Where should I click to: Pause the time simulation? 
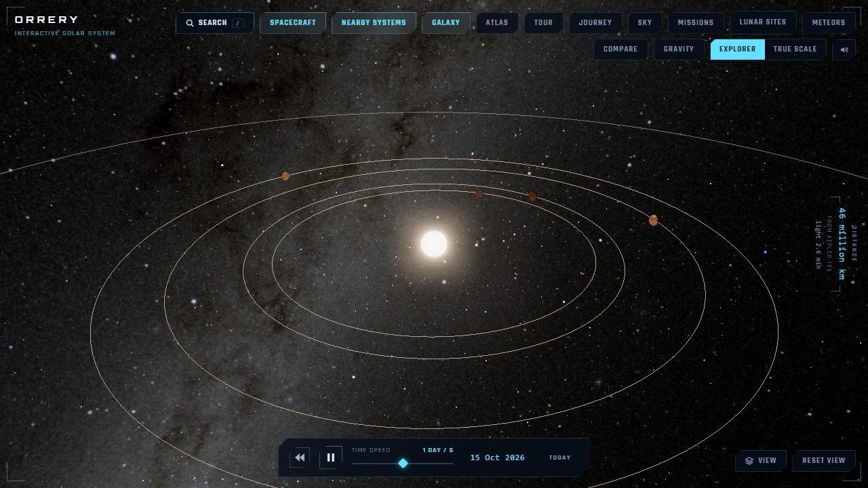point(331,457)
